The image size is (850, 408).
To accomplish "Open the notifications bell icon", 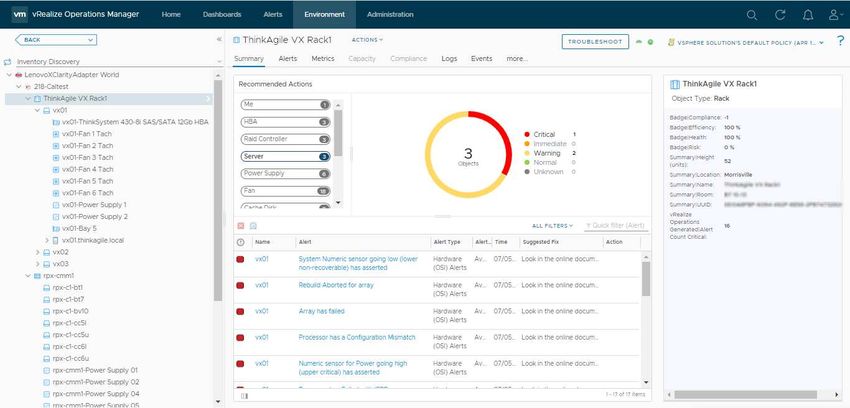I will coord(808,15).
